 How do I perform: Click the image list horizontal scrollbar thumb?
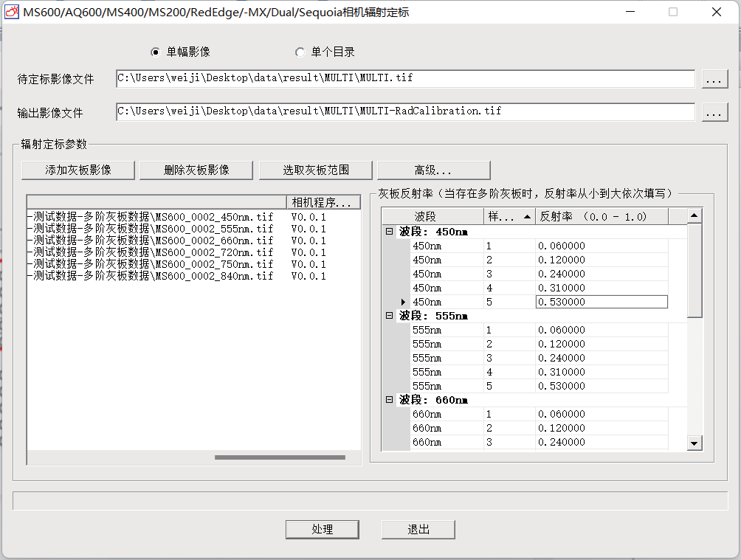[280, 457]
